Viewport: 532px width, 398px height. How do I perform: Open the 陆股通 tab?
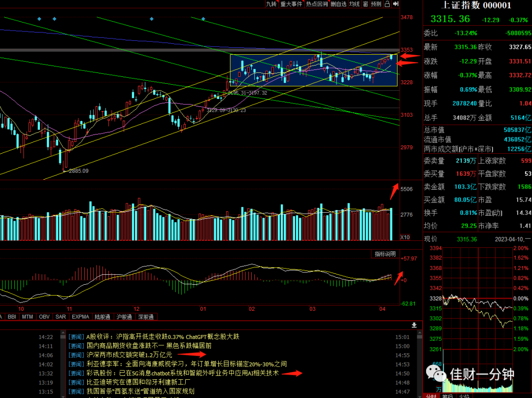click(102, 317)
